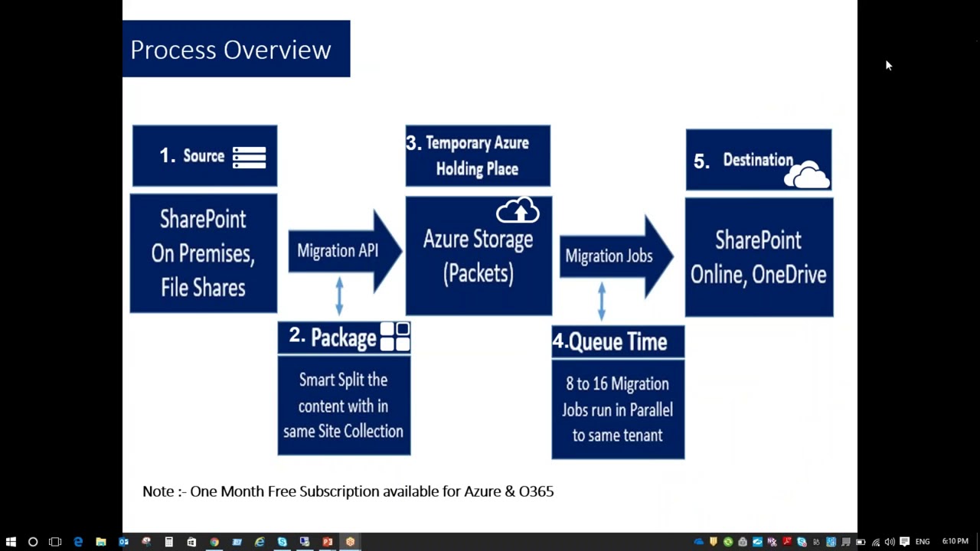Switch to Google Chrome on the taskbar
The width and height of the screenshot is (980, 551).
point(214,542)
